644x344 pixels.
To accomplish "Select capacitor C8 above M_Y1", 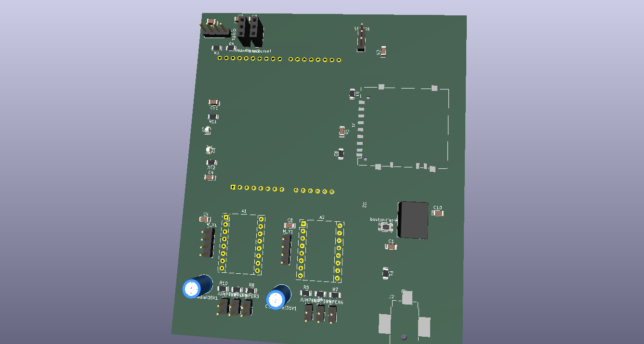I will coord(289,225).
